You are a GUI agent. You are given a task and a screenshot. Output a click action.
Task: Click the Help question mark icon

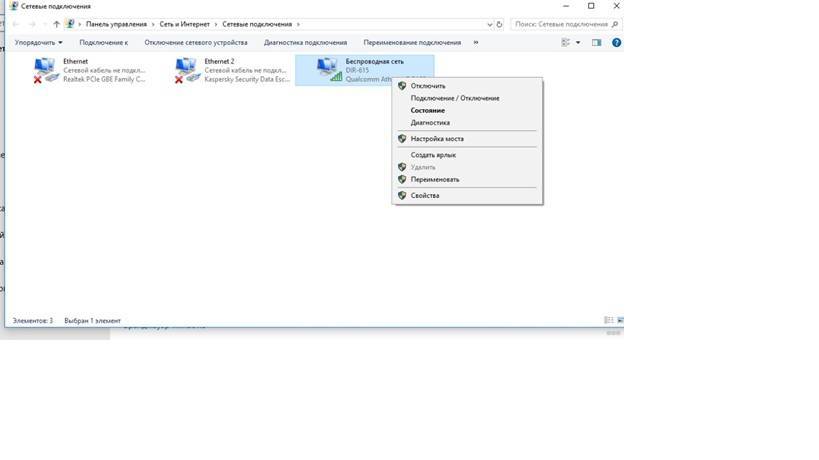[x=616, y=43]
